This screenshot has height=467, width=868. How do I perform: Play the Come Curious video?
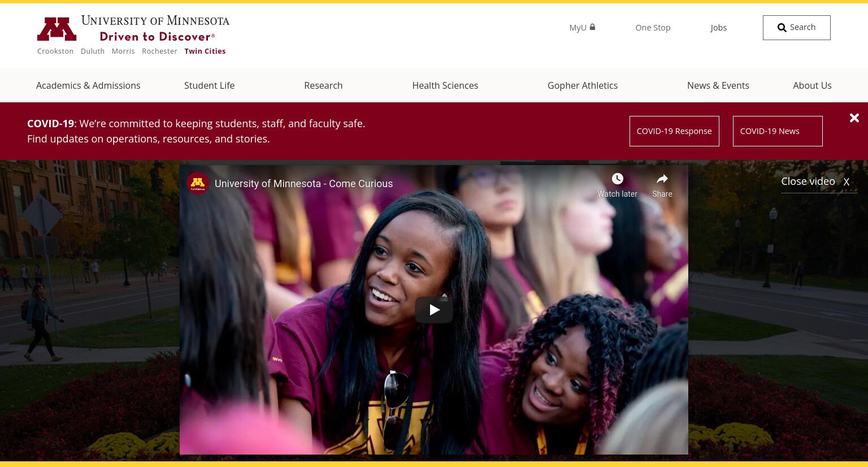point(434,310)
